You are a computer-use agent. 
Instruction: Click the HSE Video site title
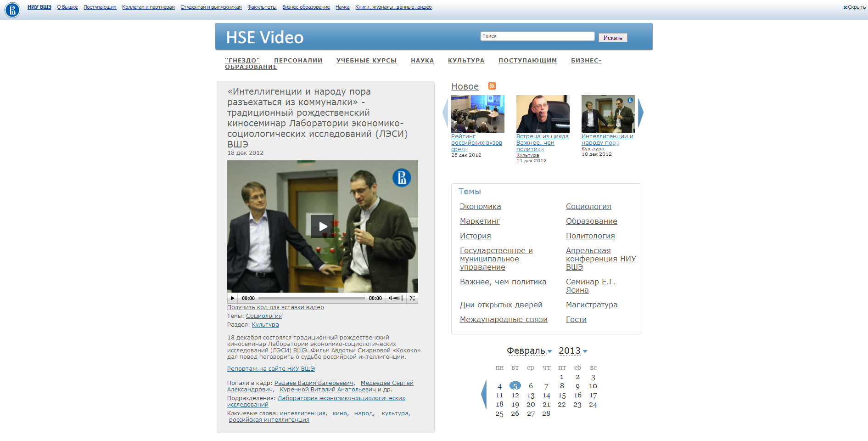(x=265, y=37)
